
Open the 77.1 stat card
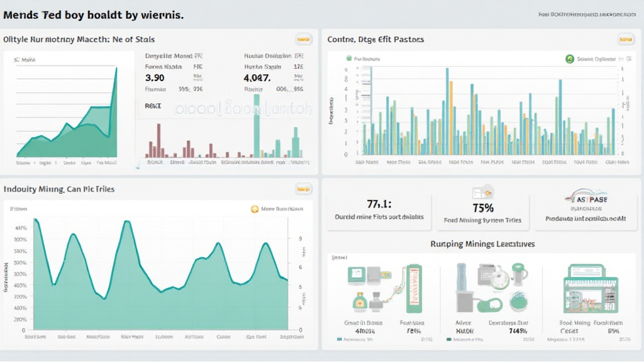tap(379, 210)
